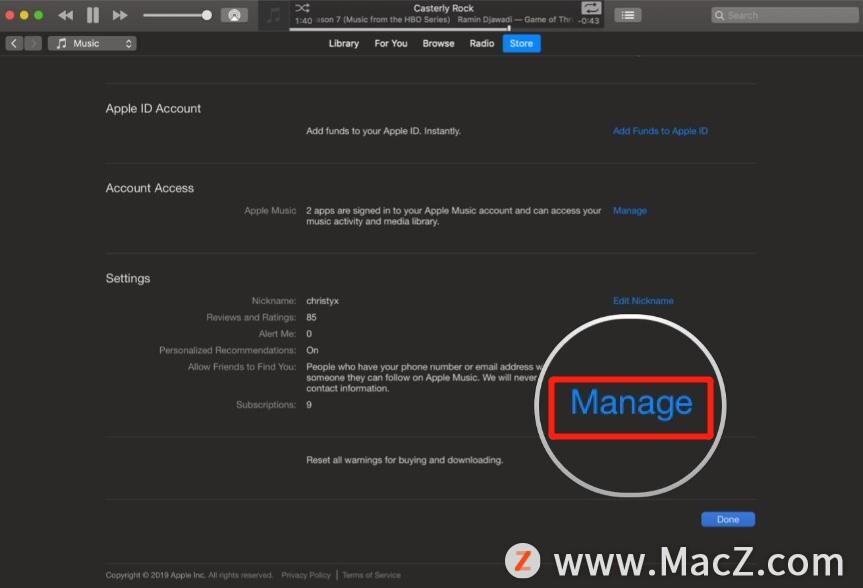Skip back to the previous track
Viewport: 863px width, 588px height.
[65, 15]
